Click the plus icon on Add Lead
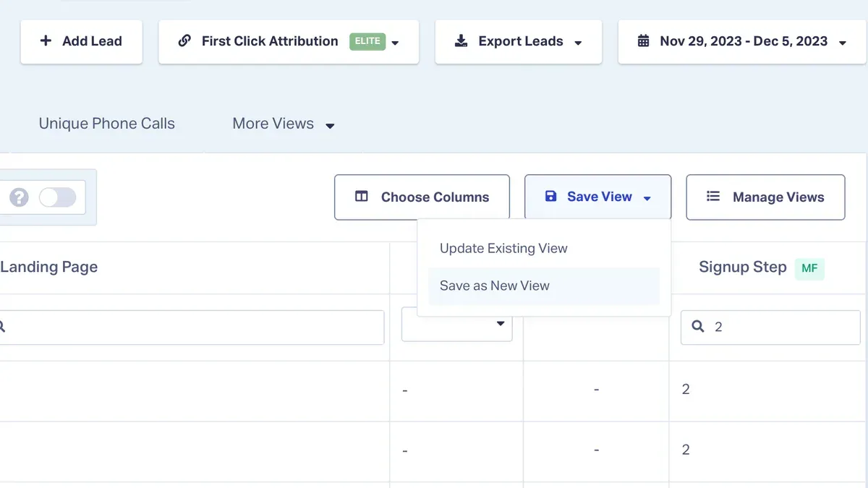Viewport: 868px width, 488px height. point(46,41)
